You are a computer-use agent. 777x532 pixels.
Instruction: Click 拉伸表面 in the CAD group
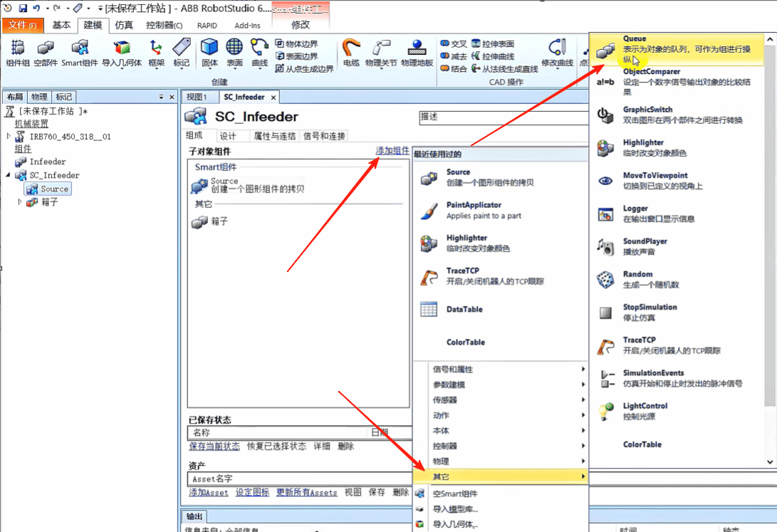[493, 43]
